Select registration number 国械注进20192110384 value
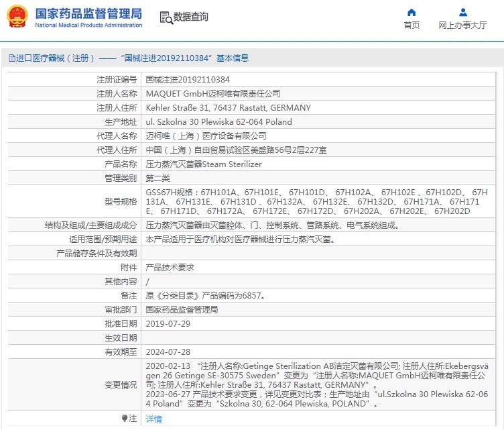504x430 pixels. pos(188,79)
